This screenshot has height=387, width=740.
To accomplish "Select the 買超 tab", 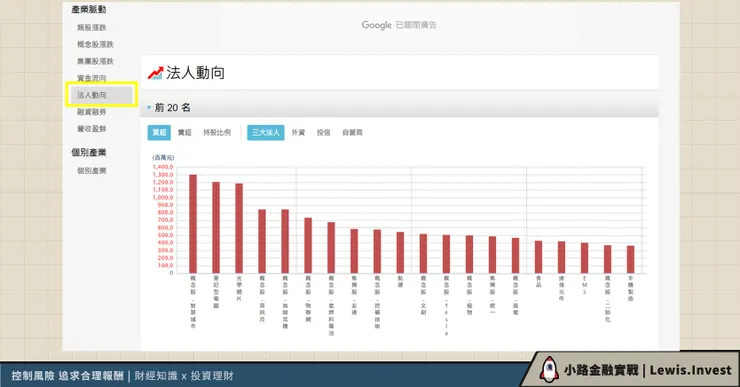I will click(x=159, y=133).
